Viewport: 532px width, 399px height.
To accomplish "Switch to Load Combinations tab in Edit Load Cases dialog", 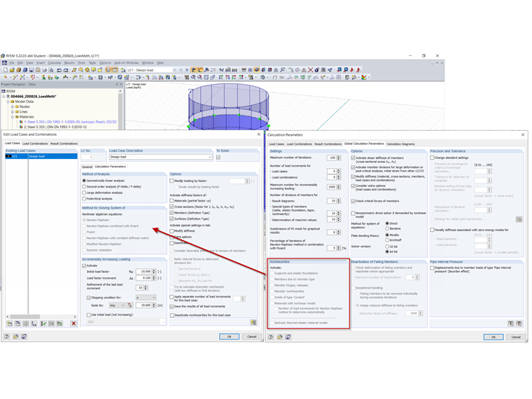I will tap(35, 143).
